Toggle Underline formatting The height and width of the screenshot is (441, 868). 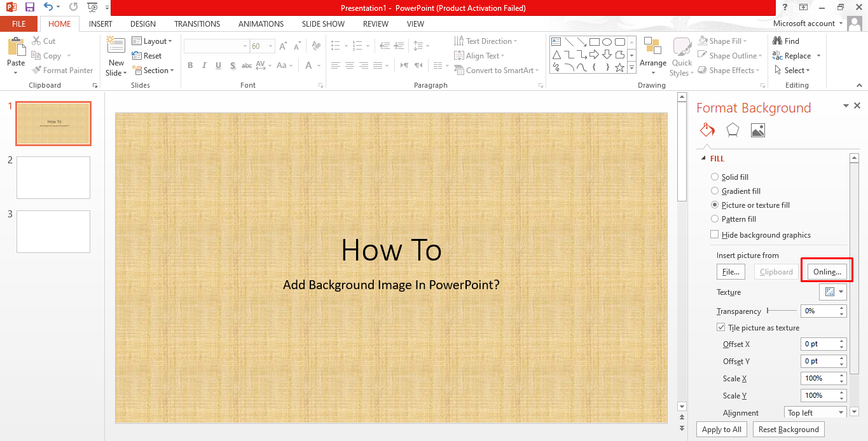coord(219,65)
